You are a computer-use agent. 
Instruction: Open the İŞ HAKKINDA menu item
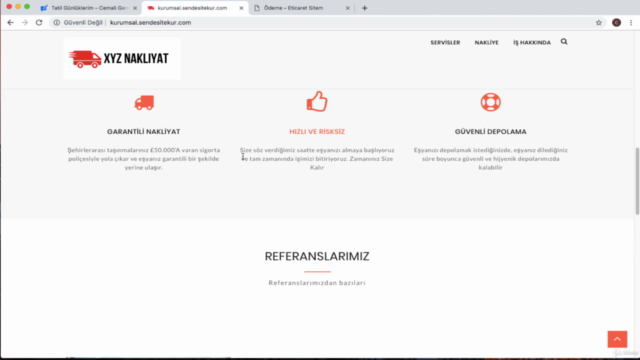click(x=532, y=42)
